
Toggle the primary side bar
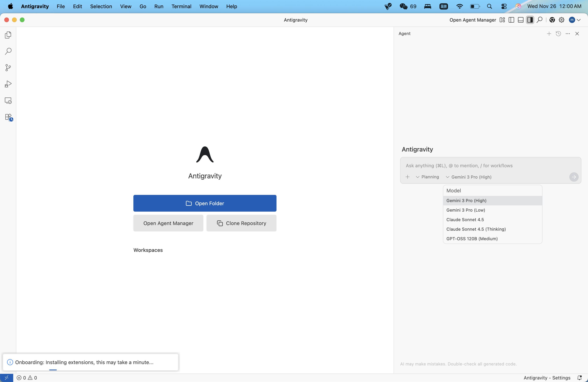coord(511,20)
